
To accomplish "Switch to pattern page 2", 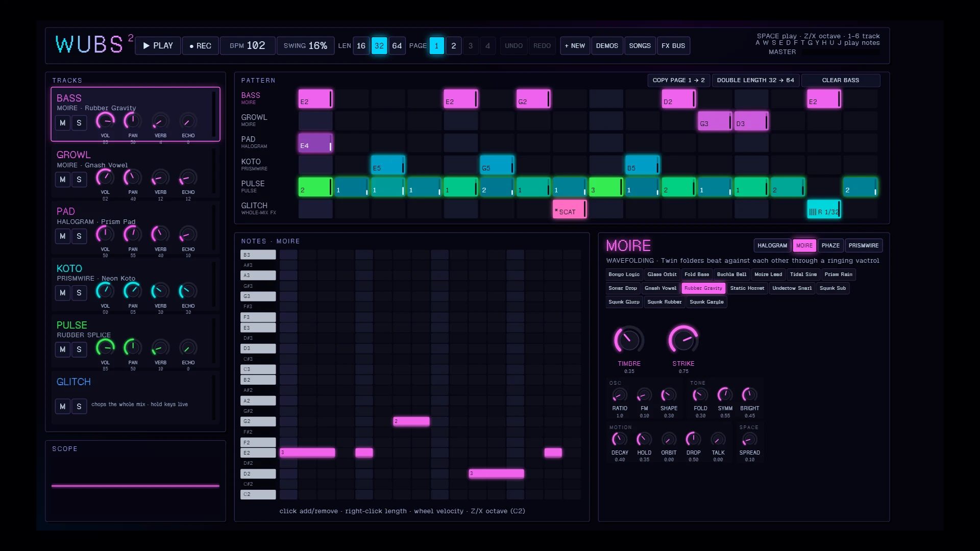I will tap(454, 46).
